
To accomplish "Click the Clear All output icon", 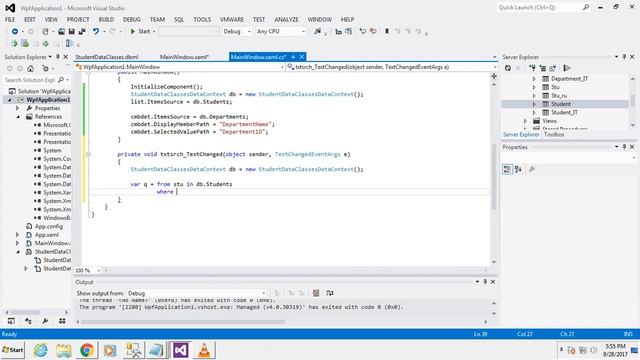I will click(316, 293).
